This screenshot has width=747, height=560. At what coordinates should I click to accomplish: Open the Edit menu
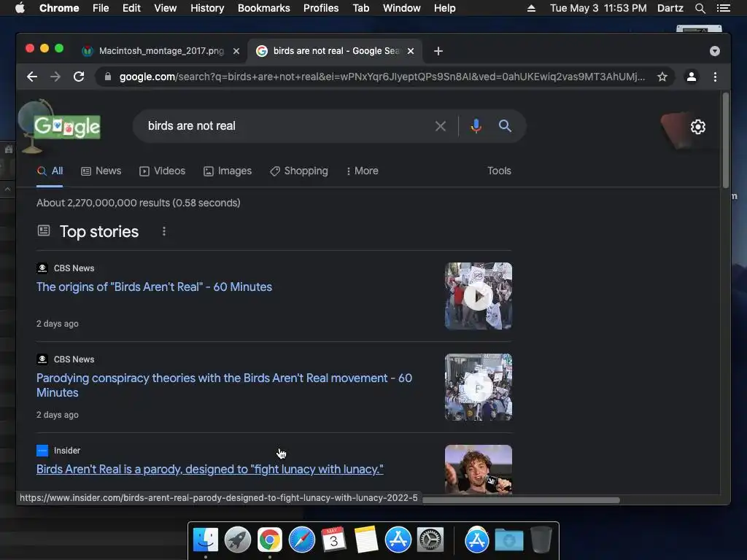(131, 8)
